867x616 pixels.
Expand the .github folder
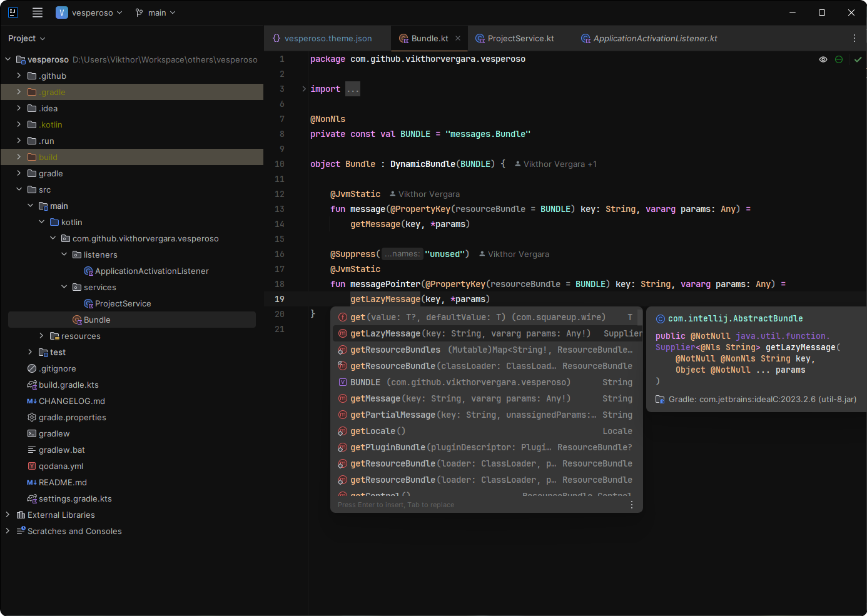(x=19, y=76)
